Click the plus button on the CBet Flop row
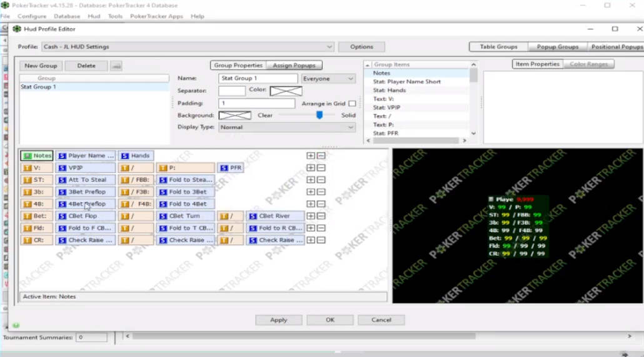The width and height of the screenshot is (644, 357). 311,216
